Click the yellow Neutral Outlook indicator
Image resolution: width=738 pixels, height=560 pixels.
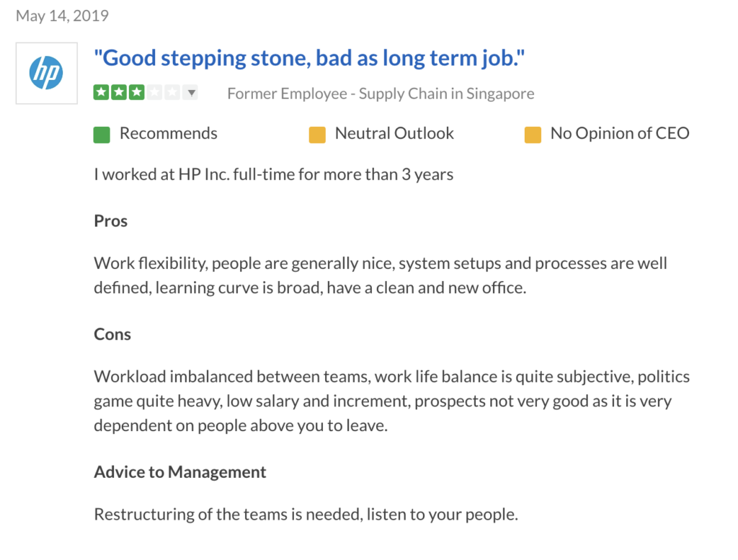[x=318, y=134]
